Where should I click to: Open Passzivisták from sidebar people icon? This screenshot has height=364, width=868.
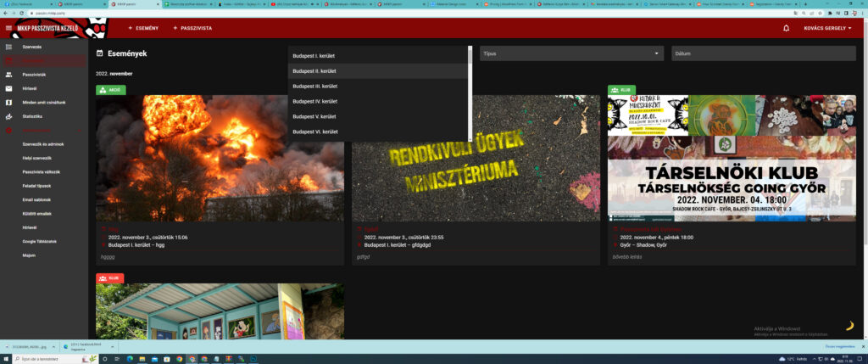point(8,75)
